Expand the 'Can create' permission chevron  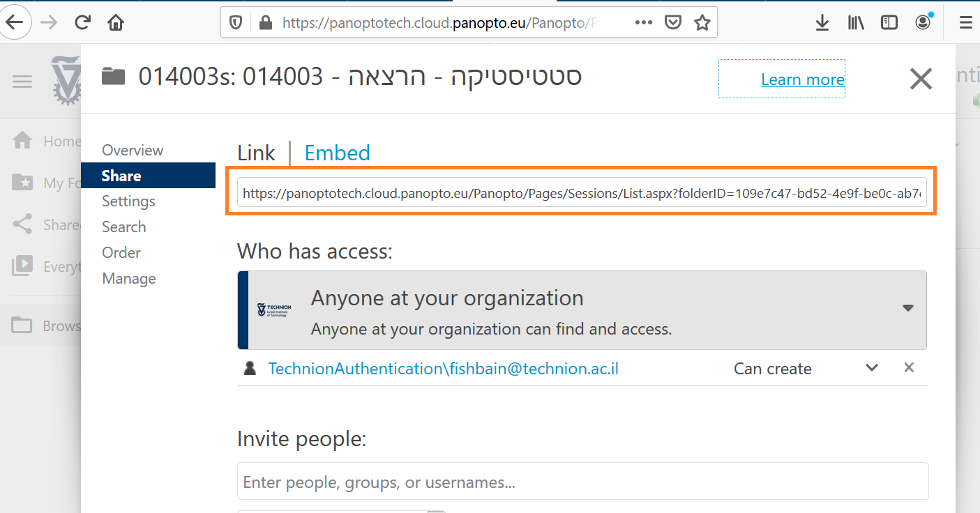point(872,368)
